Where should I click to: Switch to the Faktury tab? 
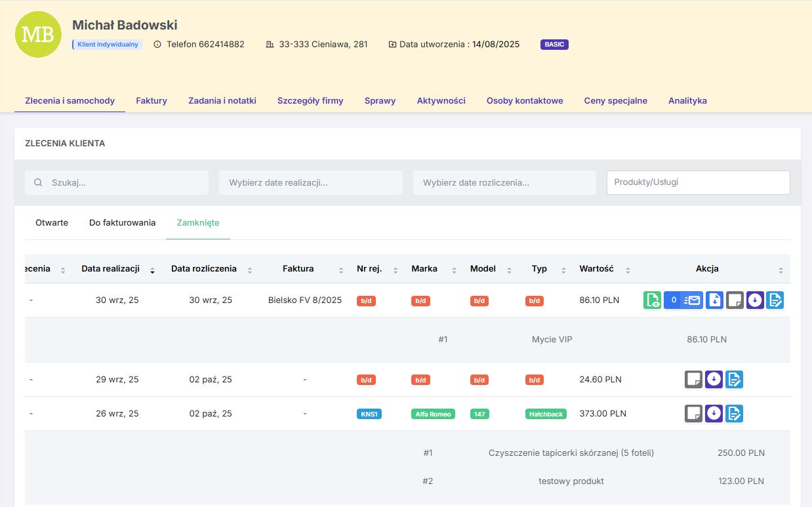pyautogui.click(x=152, y=101)
